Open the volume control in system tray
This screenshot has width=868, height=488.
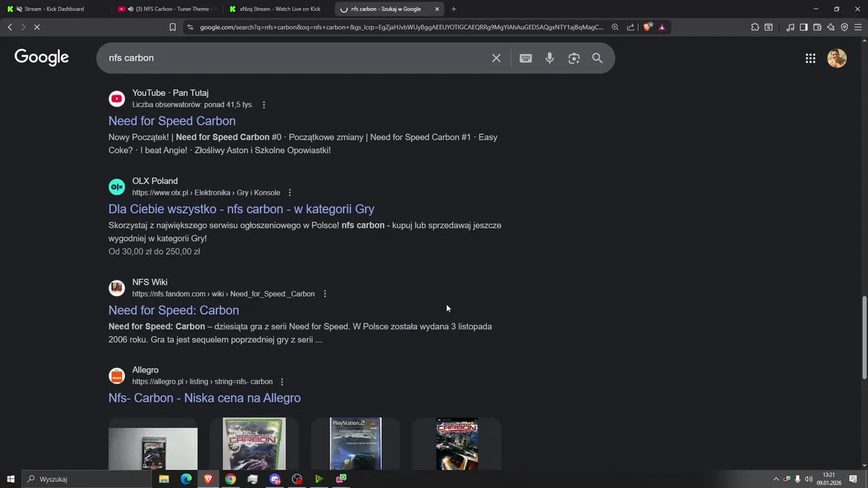coord(808,479)
